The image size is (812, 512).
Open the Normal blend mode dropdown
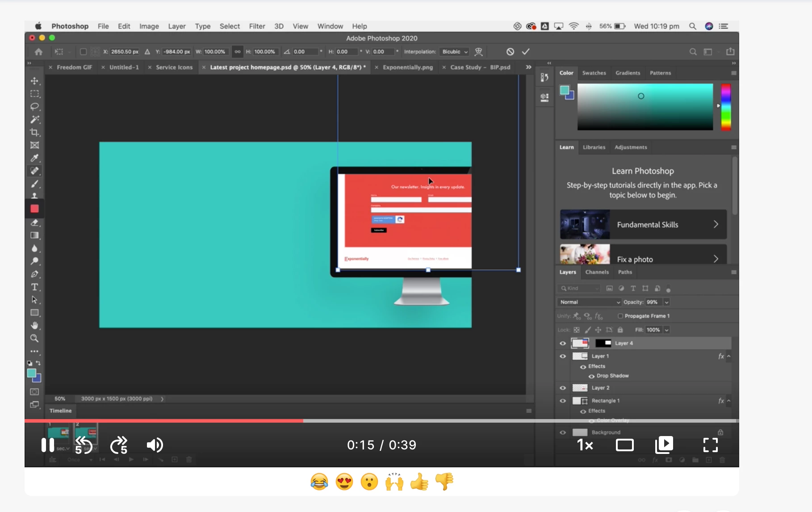590,302
